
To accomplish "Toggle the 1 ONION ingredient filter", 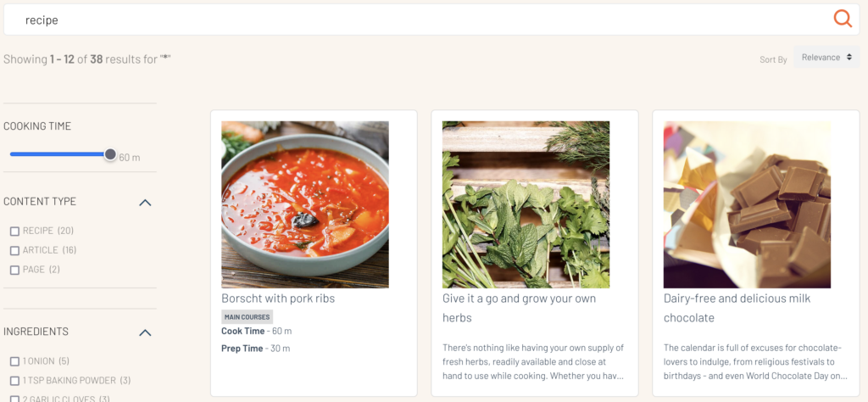I will [x=14, y=361].
